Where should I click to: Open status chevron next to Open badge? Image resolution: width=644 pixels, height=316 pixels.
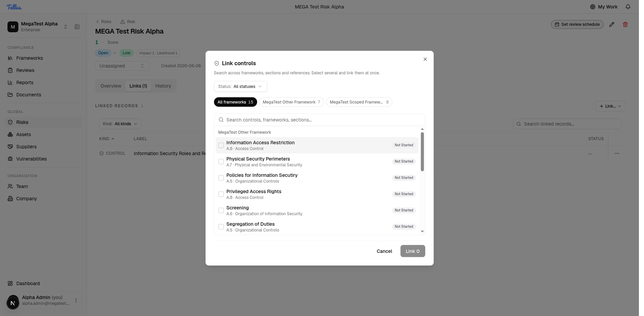coord(115,53)
